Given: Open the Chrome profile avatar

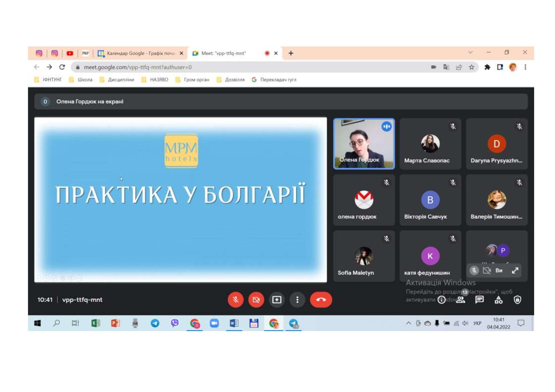Looking at the screenshot, I should (513, 67).
